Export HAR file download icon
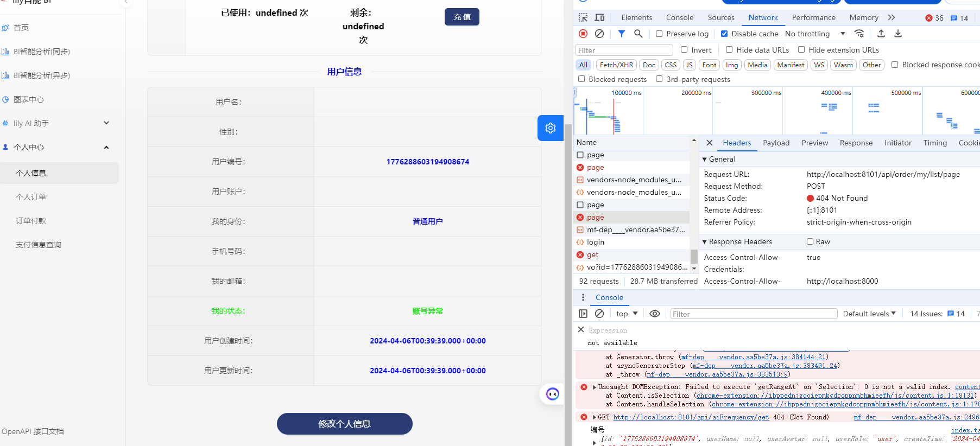980x446 pixels. point(898,34)
